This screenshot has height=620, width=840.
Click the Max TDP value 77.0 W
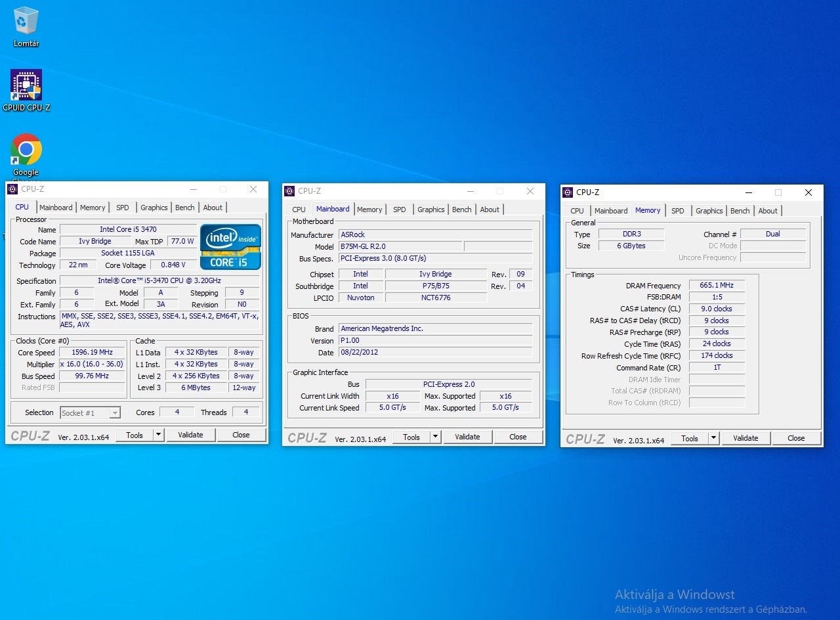pyautogui.click(x=182, y=241)
